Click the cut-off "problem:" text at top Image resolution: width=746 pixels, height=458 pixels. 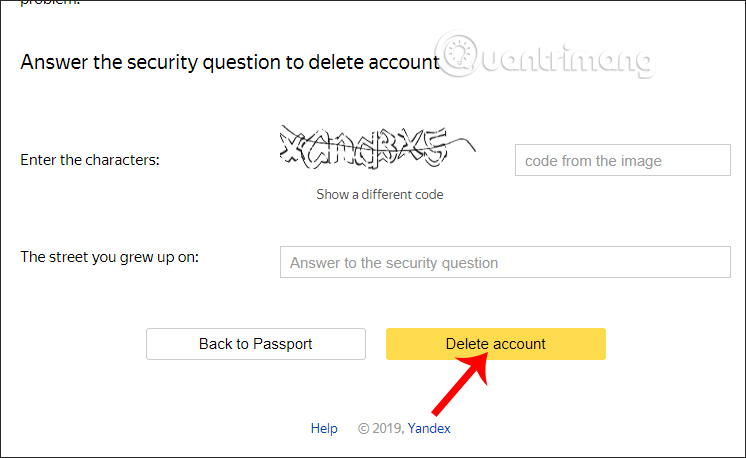pos(50,3)
